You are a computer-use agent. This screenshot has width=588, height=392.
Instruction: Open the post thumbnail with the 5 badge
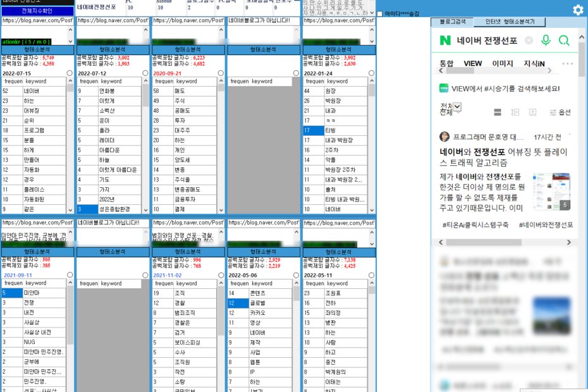point(552,192)
